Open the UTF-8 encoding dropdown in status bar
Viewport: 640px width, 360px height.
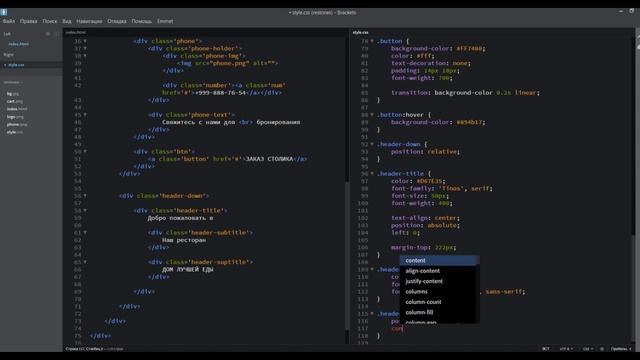(566, 349)
